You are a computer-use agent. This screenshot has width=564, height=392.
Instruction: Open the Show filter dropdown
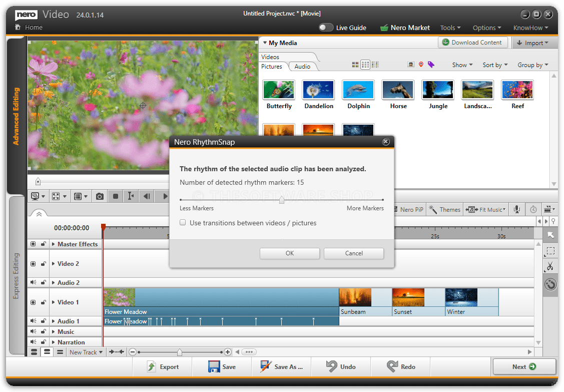(x=462, y=65)
